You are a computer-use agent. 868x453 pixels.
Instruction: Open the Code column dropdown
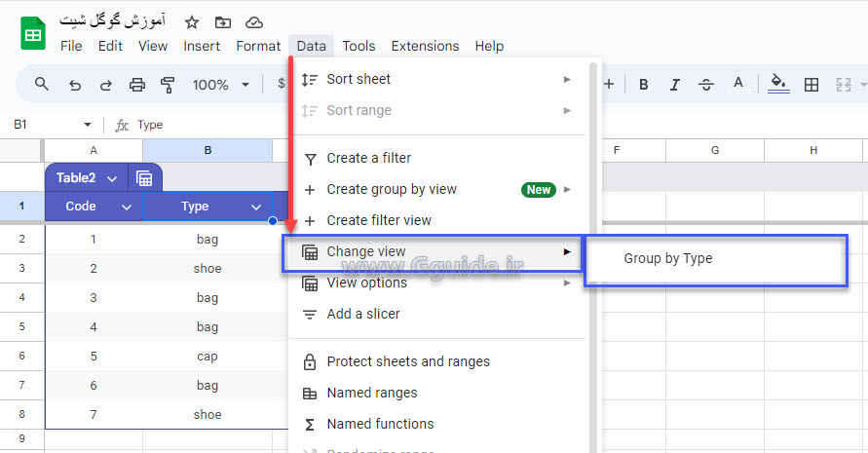(x=127, y=208)
